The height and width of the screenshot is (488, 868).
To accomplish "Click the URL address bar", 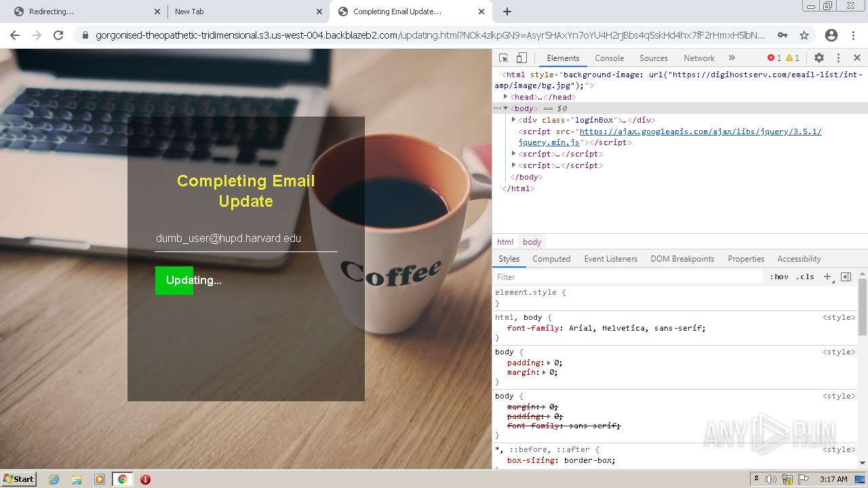I will point(430,35).
